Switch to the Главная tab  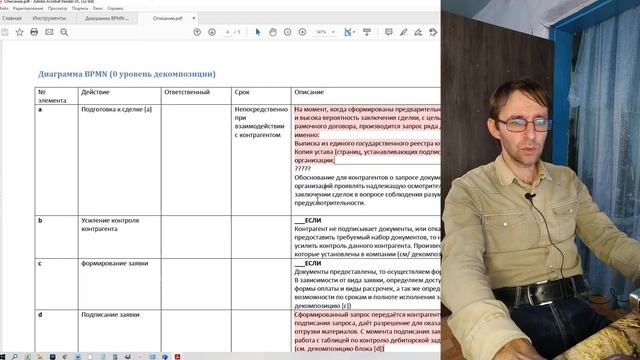coord(12,18)
